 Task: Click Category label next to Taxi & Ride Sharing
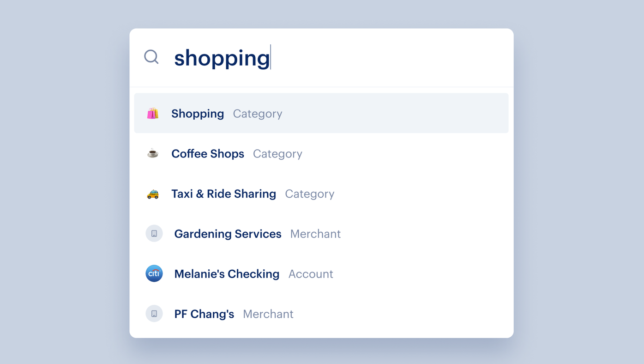click(x=310, y=194)
